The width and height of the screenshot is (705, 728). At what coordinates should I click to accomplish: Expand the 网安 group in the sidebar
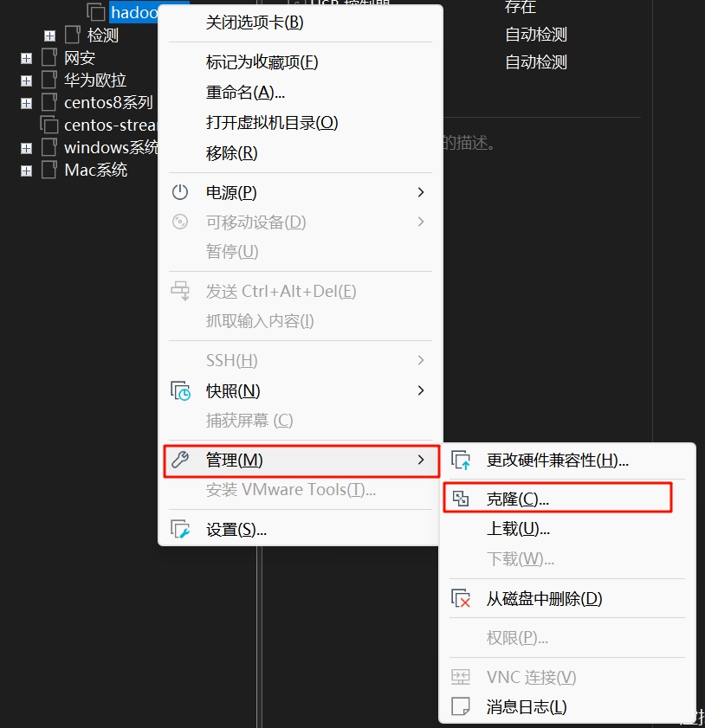click(x=26, y=57)
